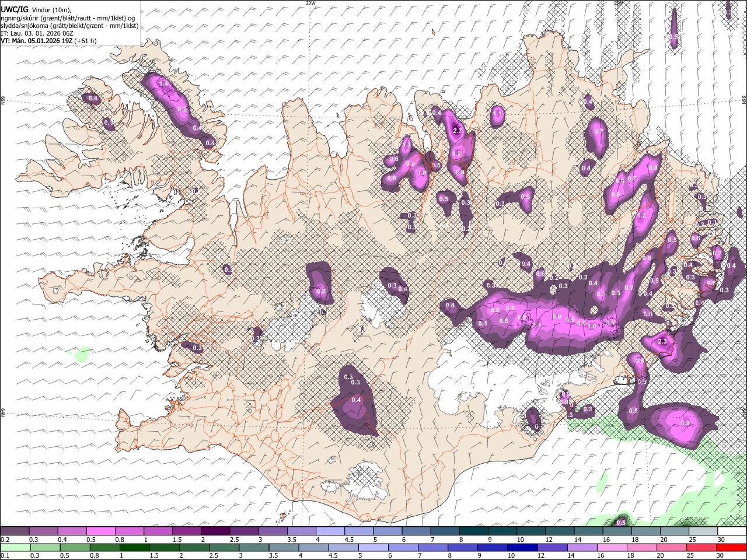Click the 20W longitude label

pos(310,3)
